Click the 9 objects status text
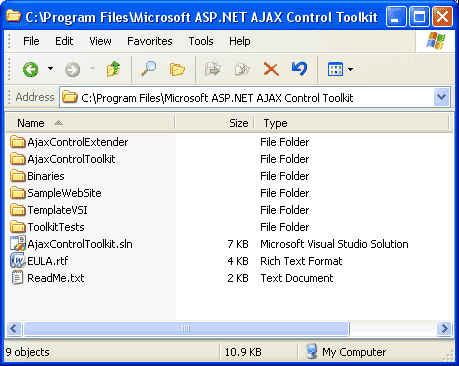Viewport: 459px width, 366px height. tap(28, 352)
